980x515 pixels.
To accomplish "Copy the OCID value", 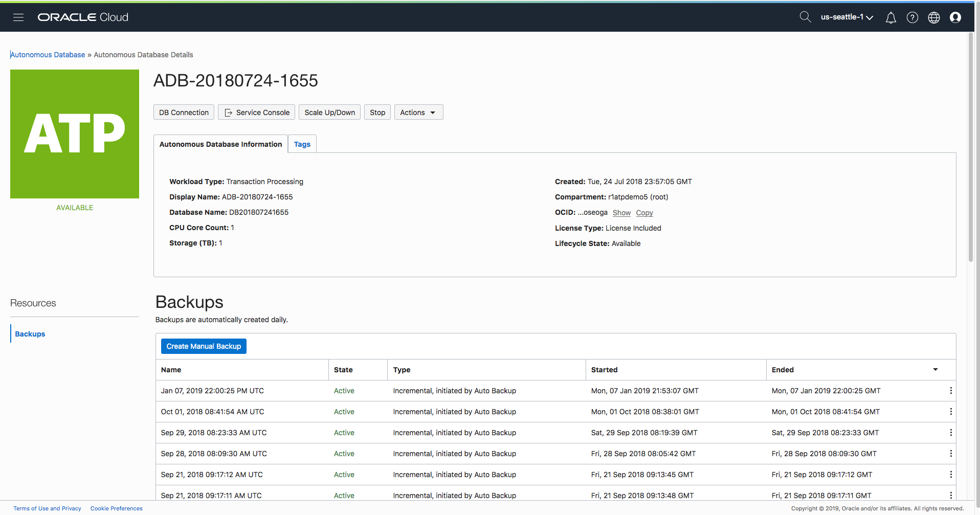I will point(644,213).
